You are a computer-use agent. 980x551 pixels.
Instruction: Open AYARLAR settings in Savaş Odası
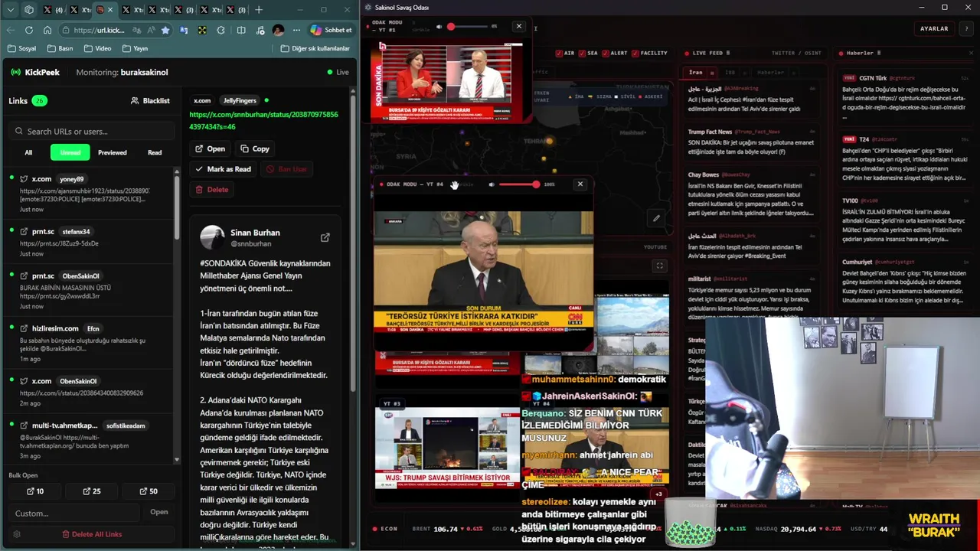coord(934,28)
